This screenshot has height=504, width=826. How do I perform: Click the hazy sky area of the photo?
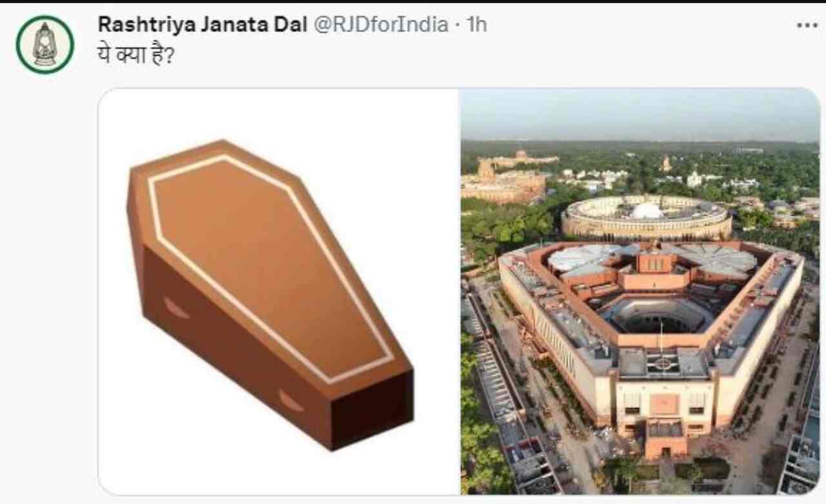(640, 114)
